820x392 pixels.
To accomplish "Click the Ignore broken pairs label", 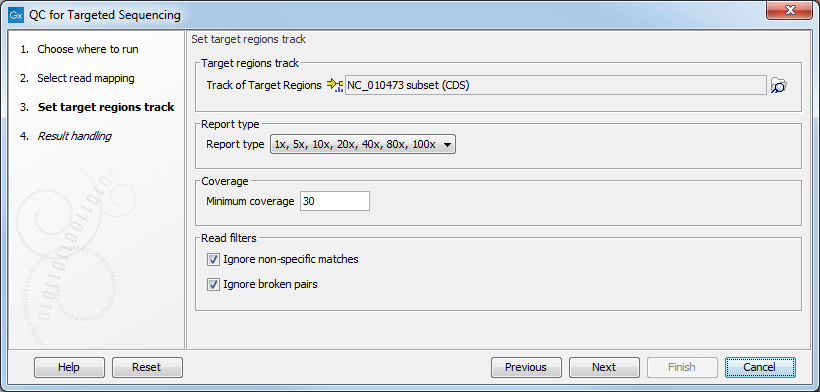I will (270, 284).
